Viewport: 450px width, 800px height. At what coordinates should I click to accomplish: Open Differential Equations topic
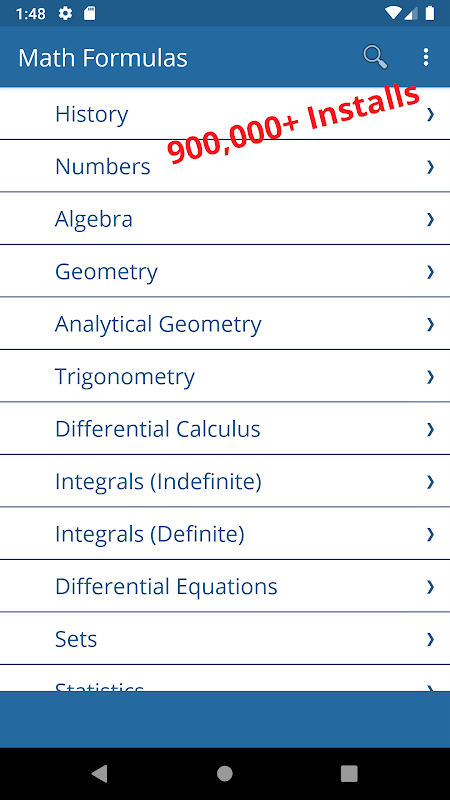pyautogui.click(x=225, y=586)
